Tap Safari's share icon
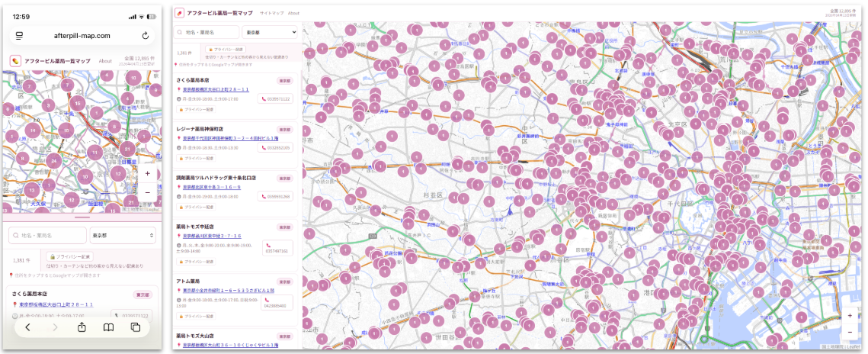Image resolution: width=868 pixels, height=354 pixels. (x=82, y=327)
